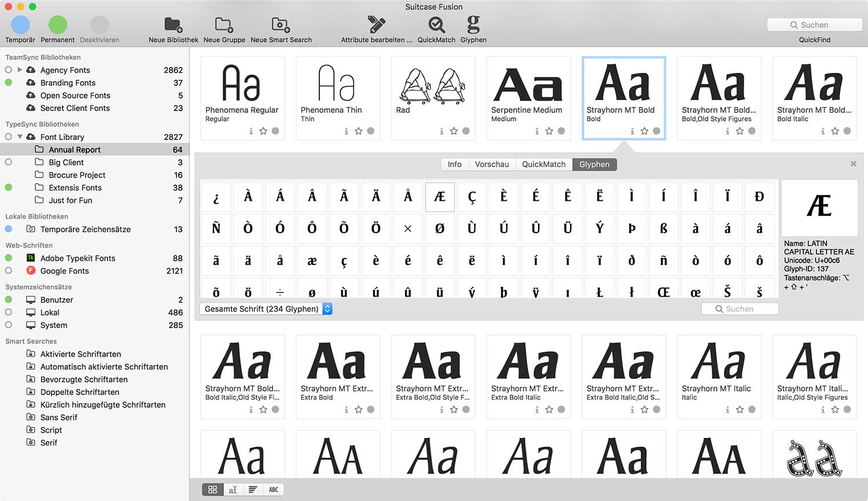Click the Neue Bibliothek toolbar icon

pos(173,25)
